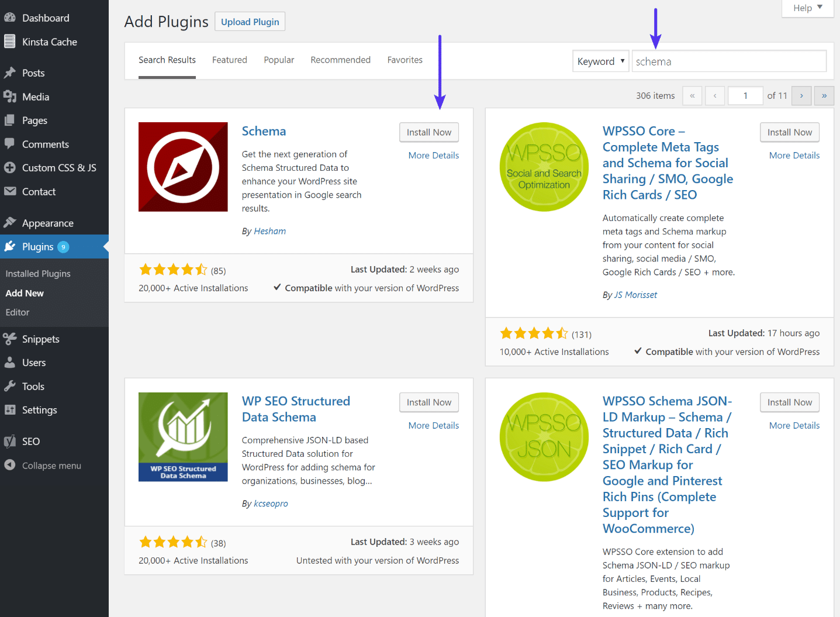Click the Kinsta Cache server icon

[10, 42]
